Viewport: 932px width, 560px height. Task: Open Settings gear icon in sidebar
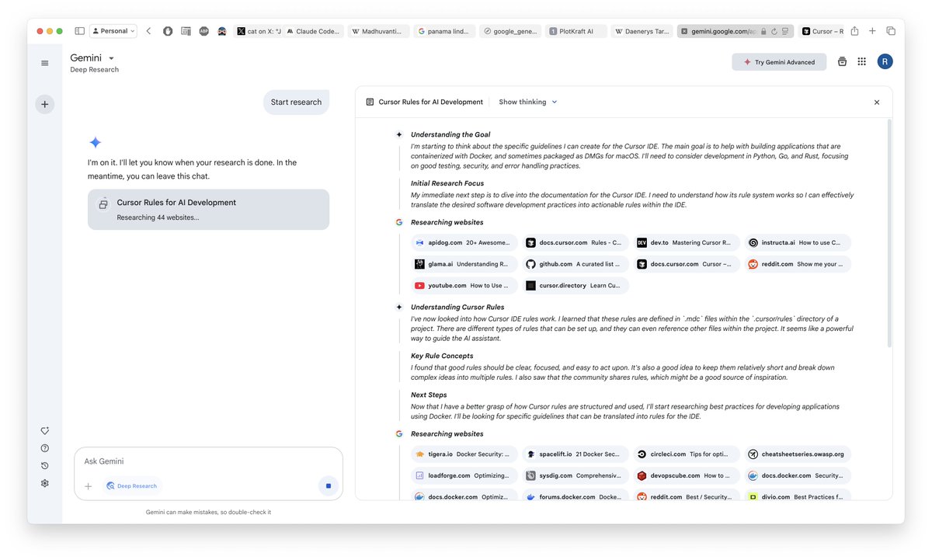(x=45, y=483)
